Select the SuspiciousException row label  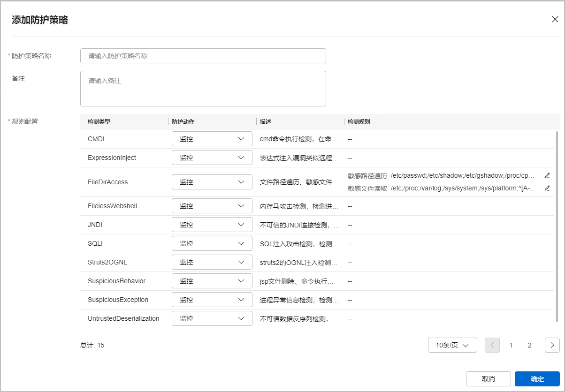[118, 300]
